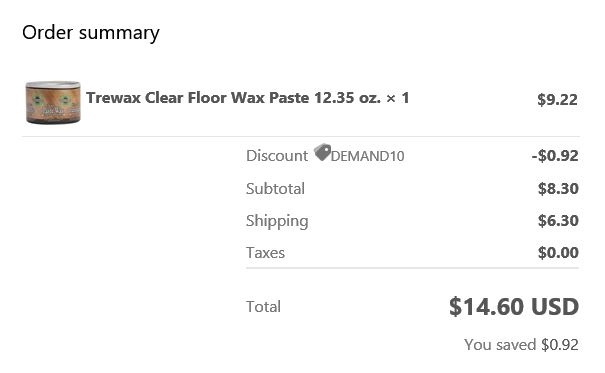Select the Taxes label

(x=265, y=253)
